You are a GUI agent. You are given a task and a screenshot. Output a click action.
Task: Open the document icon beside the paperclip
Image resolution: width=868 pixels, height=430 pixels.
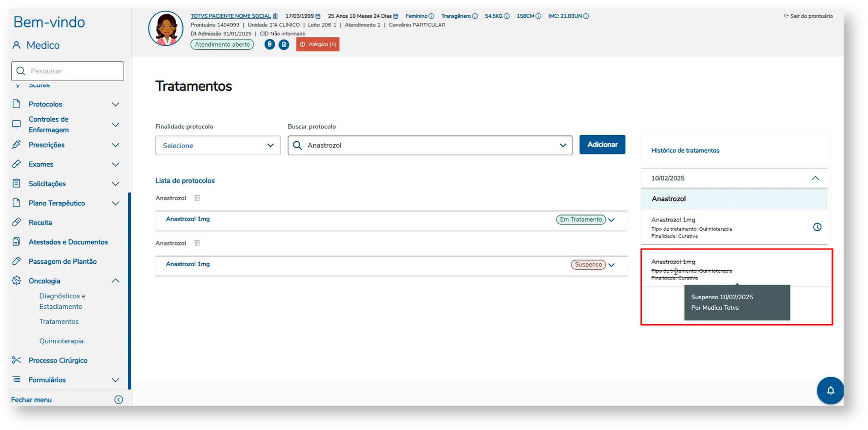tap(284, 45)
